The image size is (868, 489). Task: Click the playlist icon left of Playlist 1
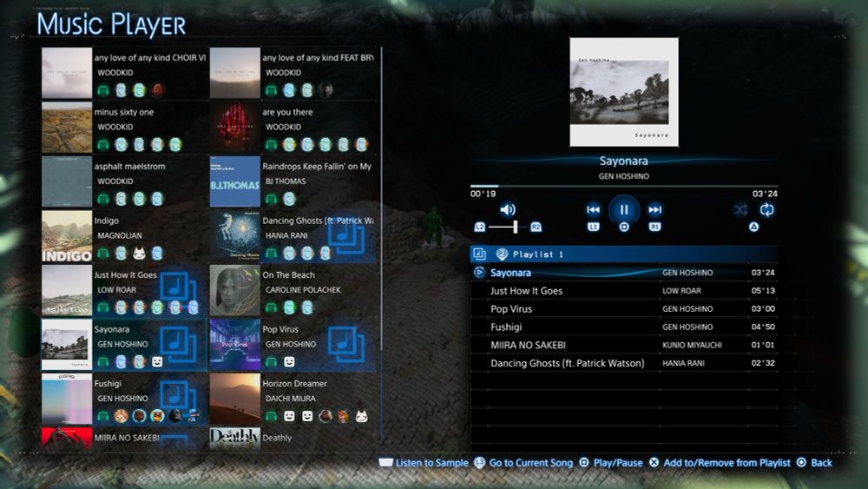[479, 254]
